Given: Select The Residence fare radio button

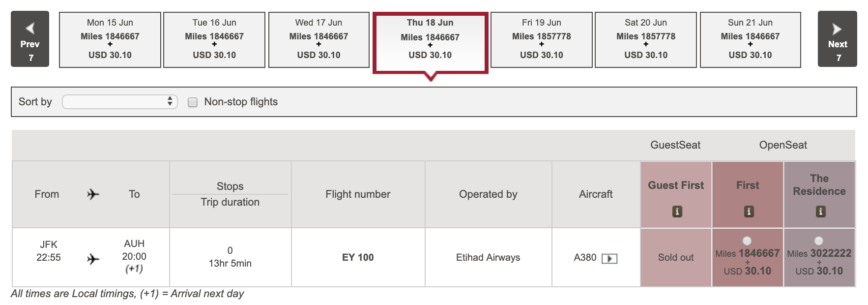Looking at the screenshot, I should [819, 241].
